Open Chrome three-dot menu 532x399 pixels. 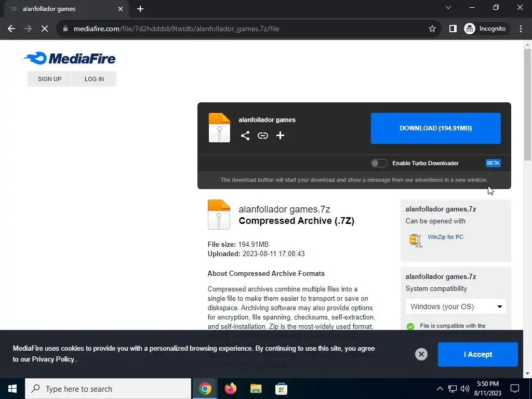click(521, 29)
